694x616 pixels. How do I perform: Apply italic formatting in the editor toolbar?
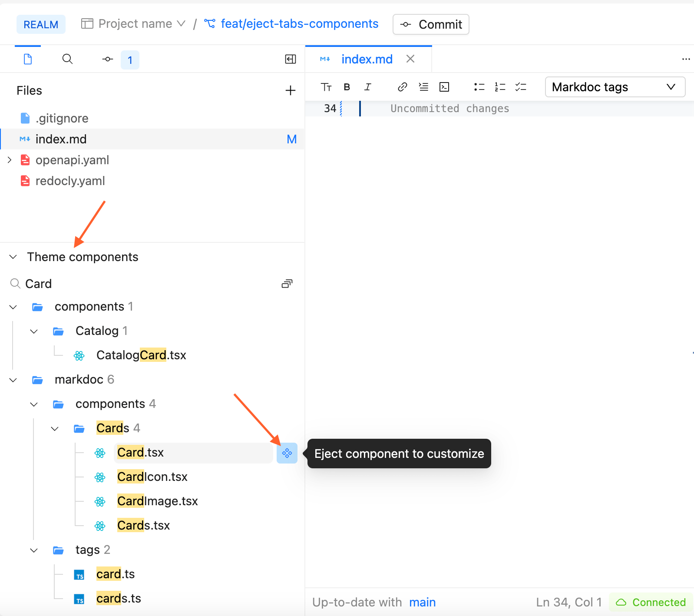[x=367, y=87]
